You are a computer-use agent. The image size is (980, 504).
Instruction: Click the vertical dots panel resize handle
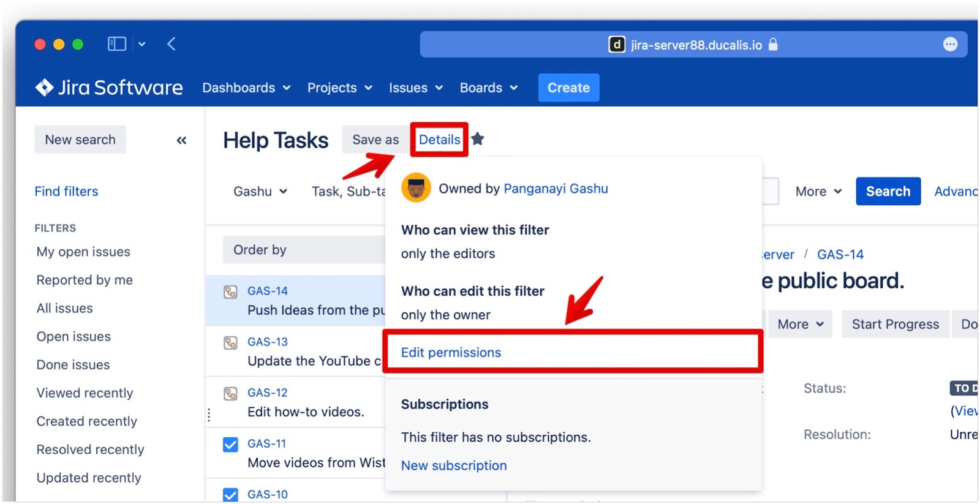pyautogui.click(x=209, y=415)
